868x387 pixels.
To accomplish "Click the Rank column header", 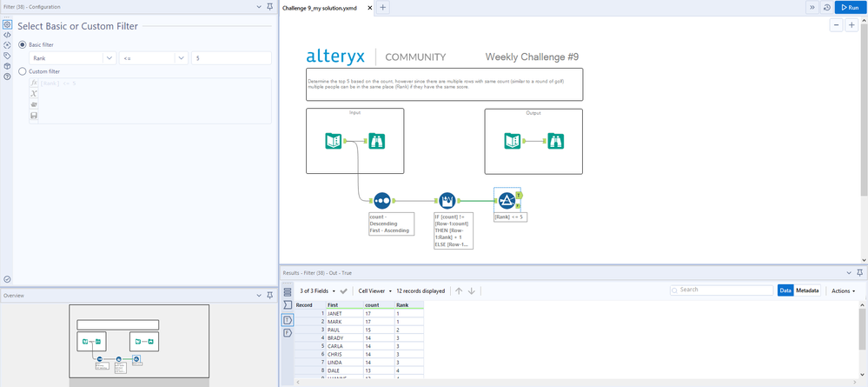I will (x=409, y=305).
